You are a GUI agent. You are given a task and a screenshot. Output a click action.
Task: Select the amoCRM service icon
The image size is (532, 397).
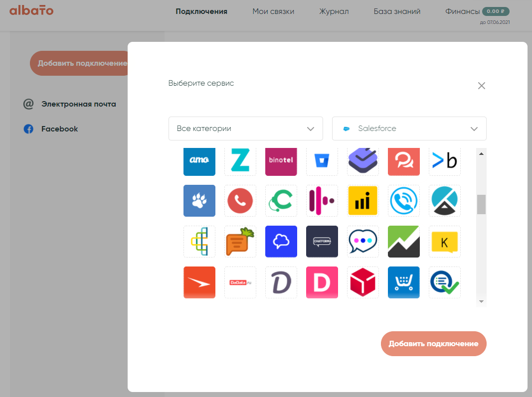[199, 160]
